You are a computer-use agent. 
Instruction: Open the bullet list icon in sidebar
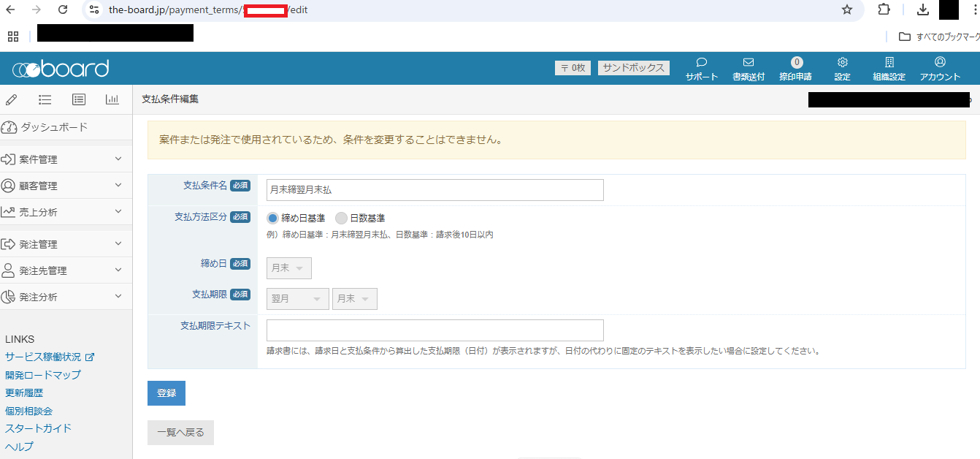coord(45,100)
